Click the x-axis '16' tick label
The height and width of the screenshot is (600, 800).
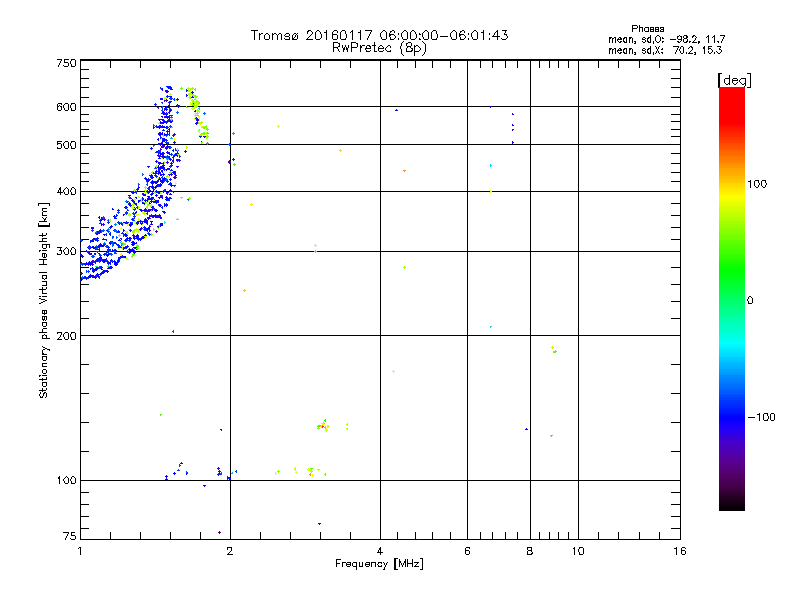click(680, 551)
